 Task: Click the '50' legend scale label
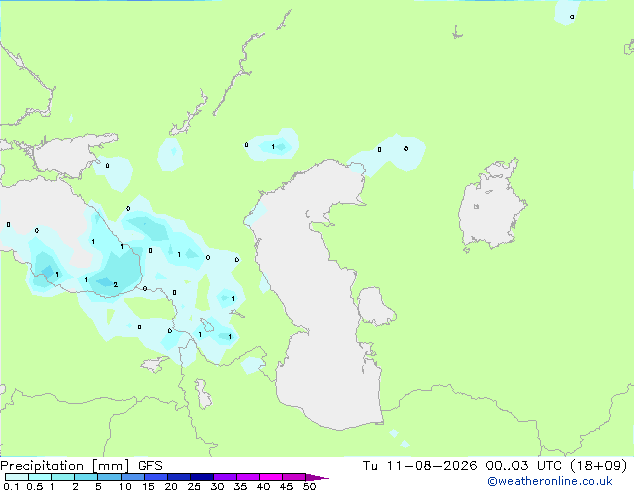309,486
